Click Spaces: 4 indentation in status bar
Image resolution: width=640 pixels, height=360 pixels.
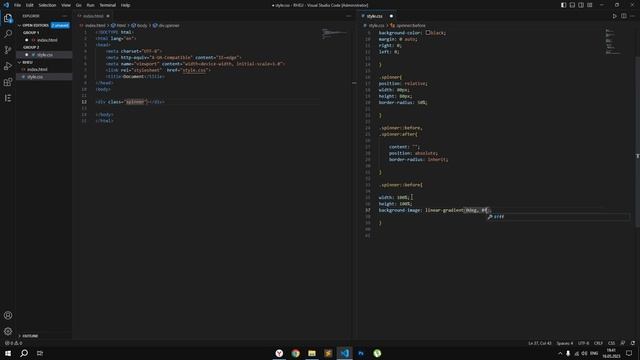tap(564, 343)
